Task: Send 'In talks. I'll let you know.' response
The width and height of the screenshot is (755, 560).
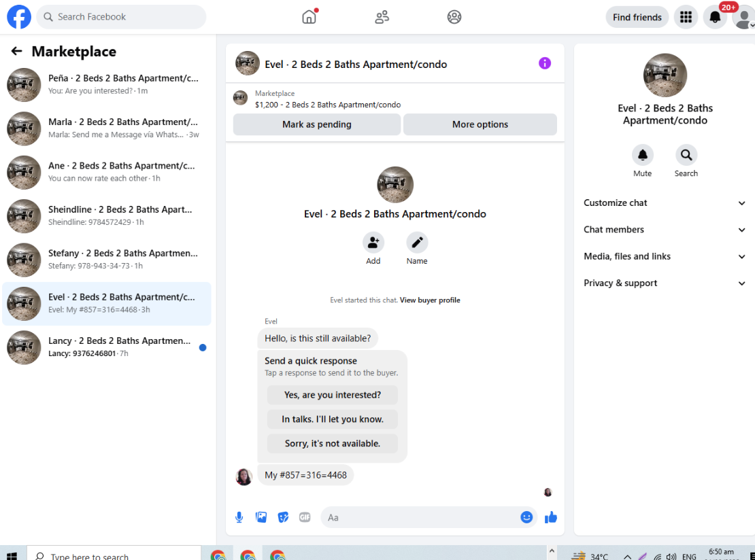Action: tap(332, 419)
